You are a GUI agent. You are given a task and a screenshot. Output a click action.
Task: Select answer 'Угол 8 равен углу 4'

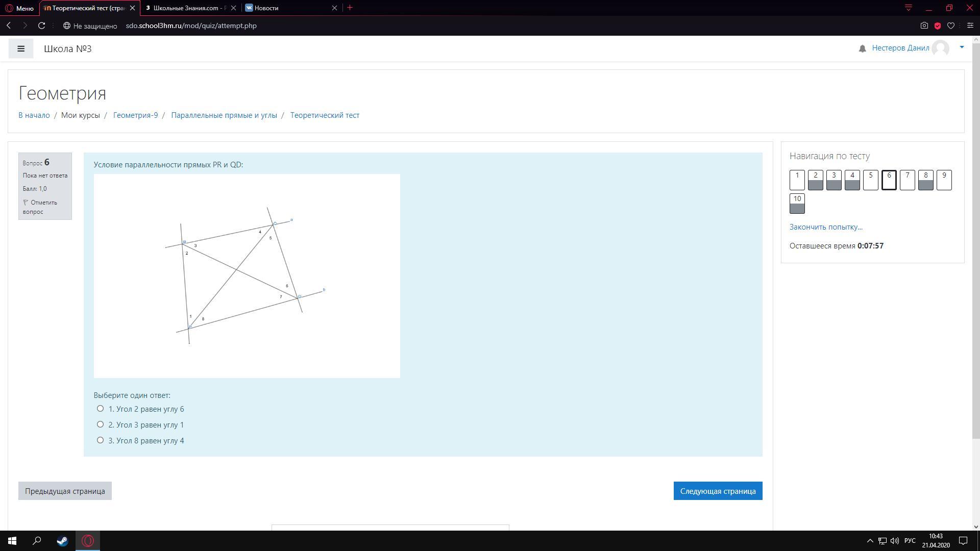pyautogui.click(x=100, y=440)
